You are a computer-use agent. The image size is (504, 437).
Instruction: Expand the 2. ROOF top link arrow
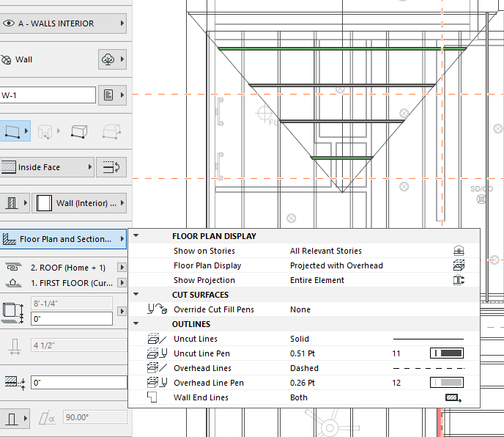tap(122, 268)
